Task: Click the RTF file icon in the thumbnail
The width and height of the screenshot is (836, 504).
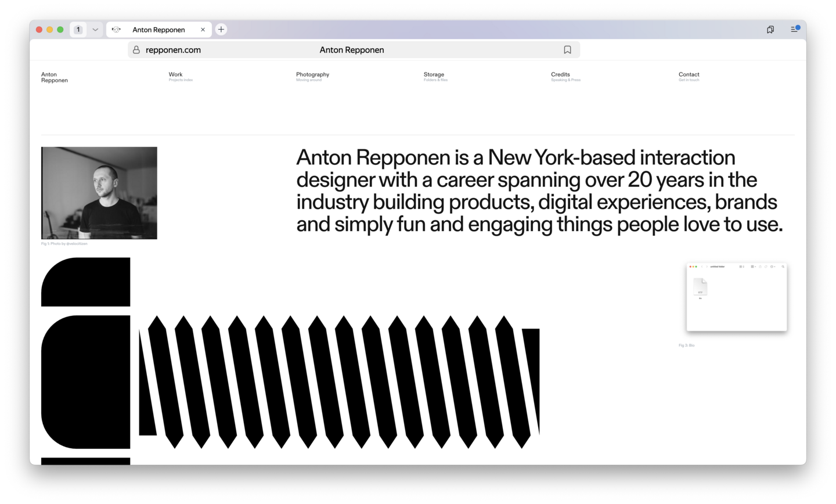Action: point(700,287)
